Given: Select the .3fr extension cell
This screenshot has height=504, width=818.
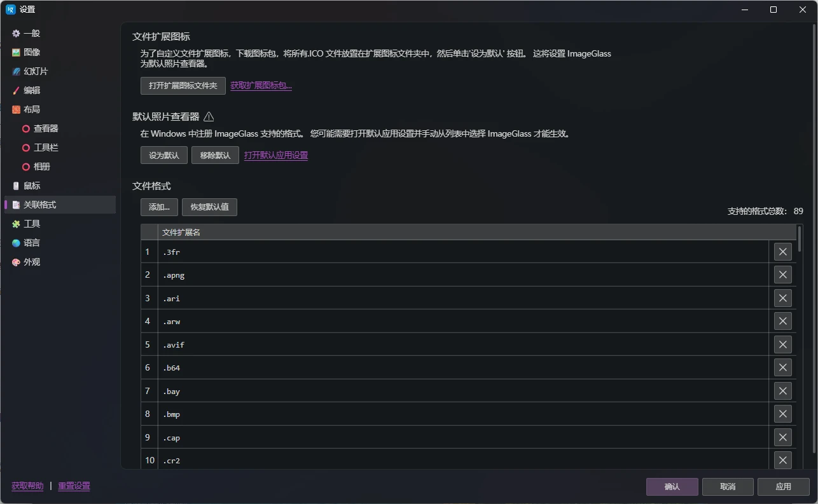Looking at the screenshot, I should coord(463,252).
